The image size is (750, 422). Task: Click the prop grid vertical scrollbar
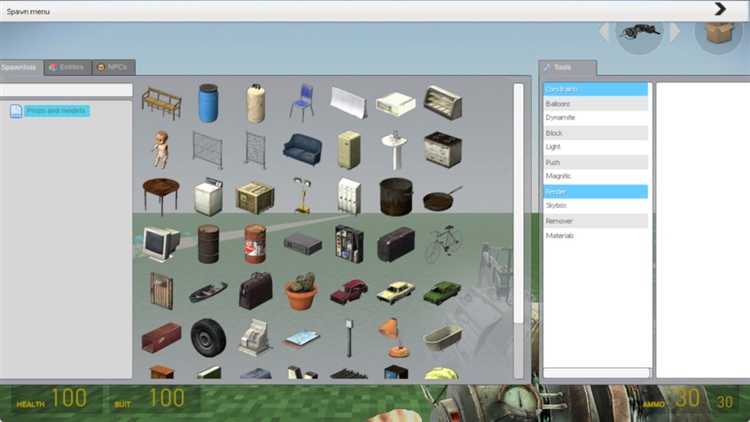(x=518, y=203)
